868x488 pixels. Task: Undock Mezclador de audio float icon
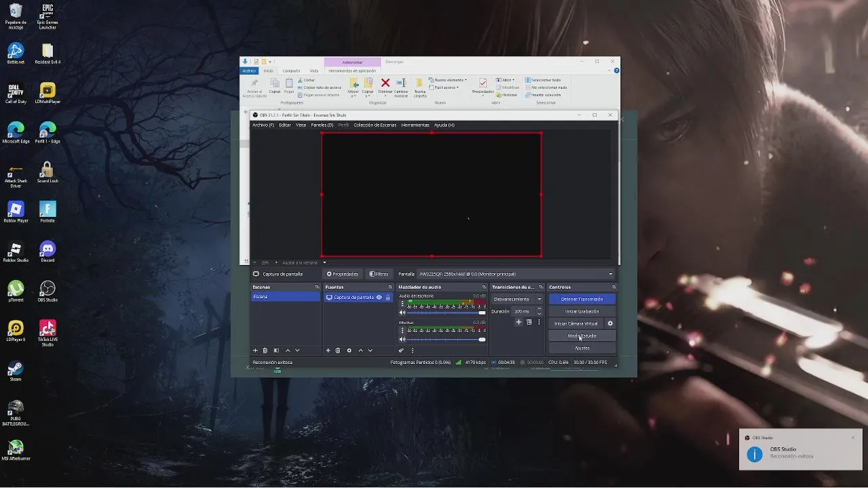(484, 287)
